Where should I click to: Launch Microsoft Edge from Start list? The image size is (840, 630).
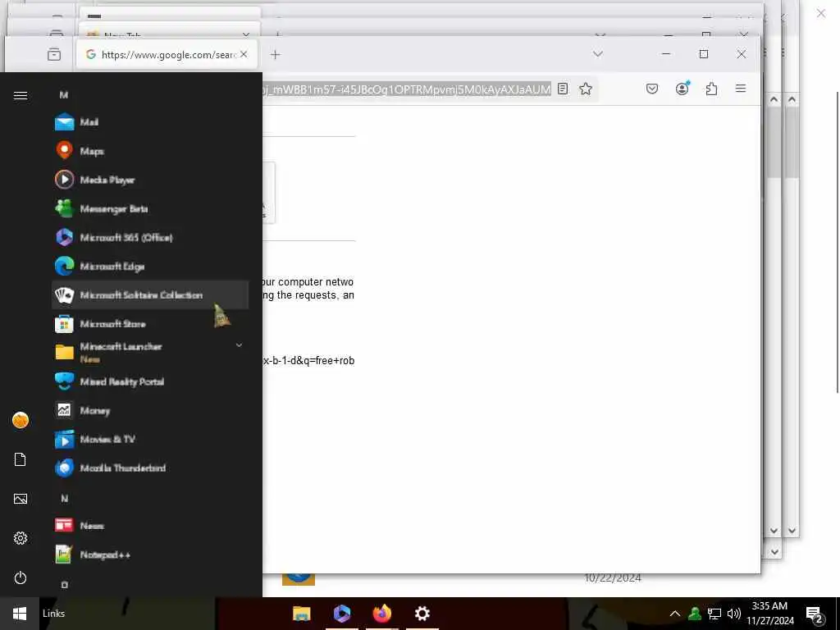pyautogui.click(x=150, y=267)
